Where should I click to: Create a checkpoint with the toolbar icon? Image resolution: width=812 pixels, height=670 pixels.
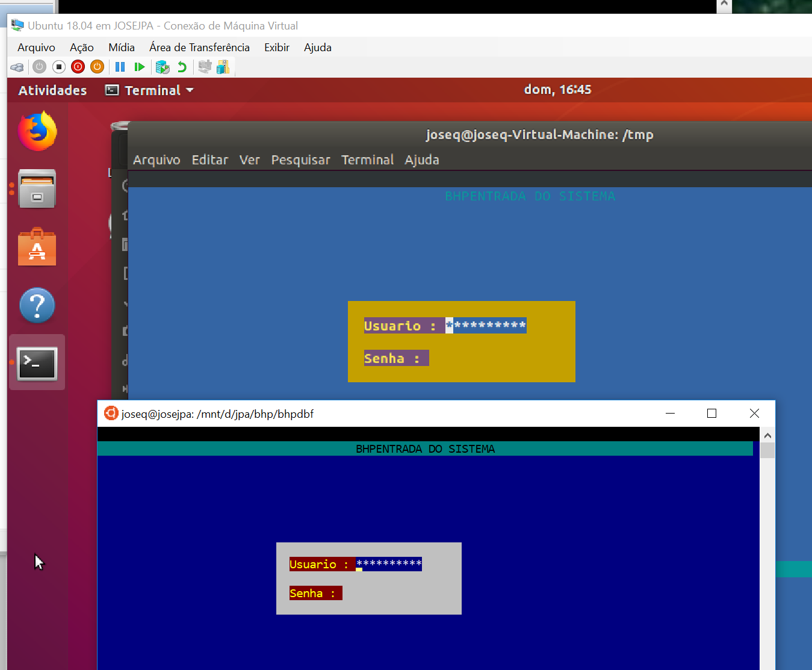coord(163,67)
